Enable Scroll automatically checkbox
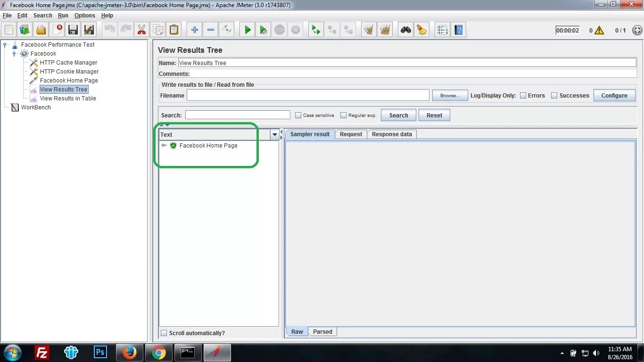This screenshot has height=362, width=644. (x=164, y=333)
